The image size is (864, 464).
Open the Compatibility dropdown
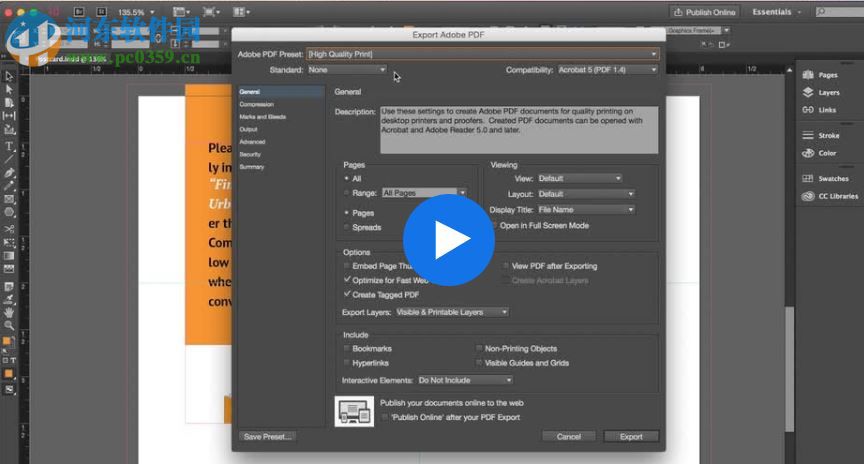pos(607,70)
